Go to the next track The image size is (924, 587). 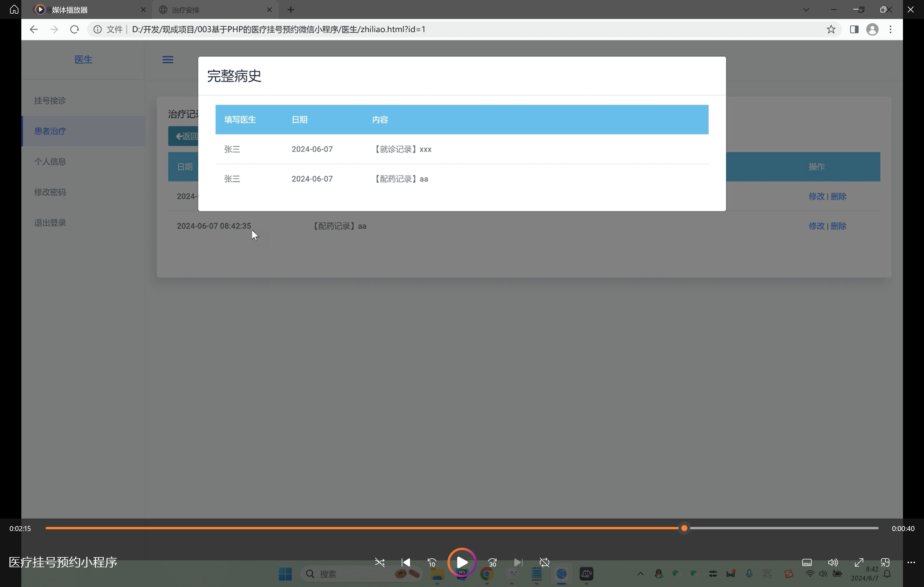tap(518, 562)
